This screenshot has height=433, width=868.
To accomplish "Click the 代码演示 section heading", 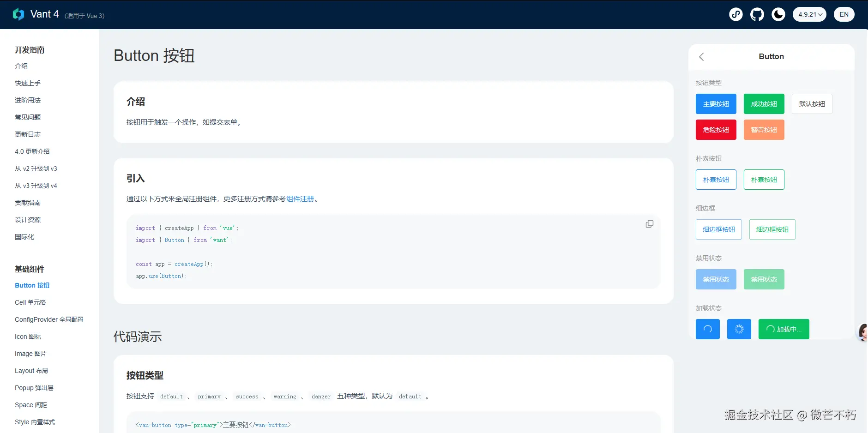I will coord(138,337).
